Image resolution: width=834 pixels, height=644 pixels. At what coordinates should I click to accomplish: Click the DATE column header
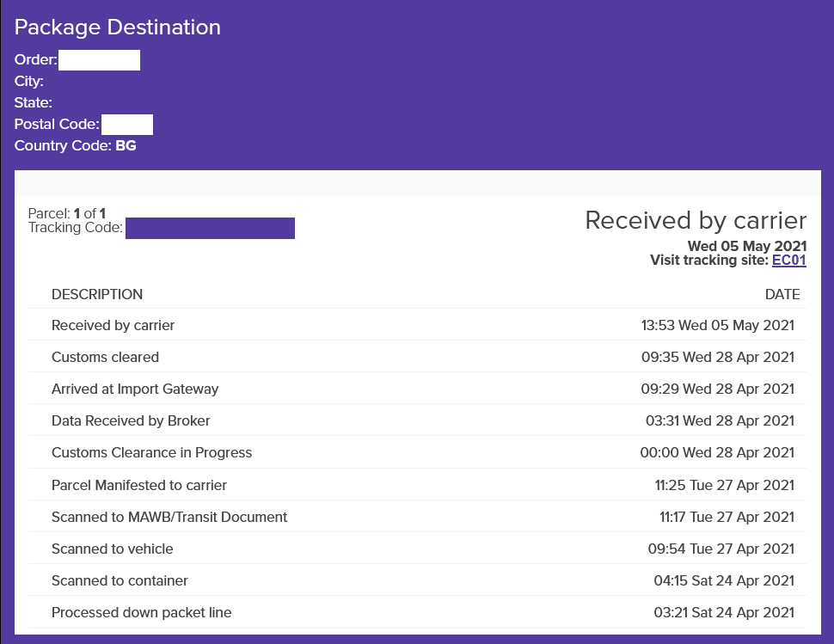tap(782, 294)
